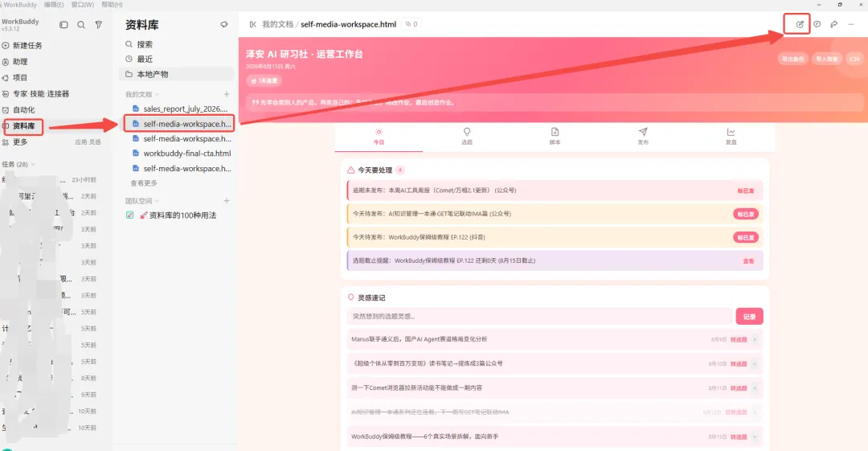This screenshot has width=868, height=451.
Task: Open the three-dot more options menu
Action: tap(851, 24)
